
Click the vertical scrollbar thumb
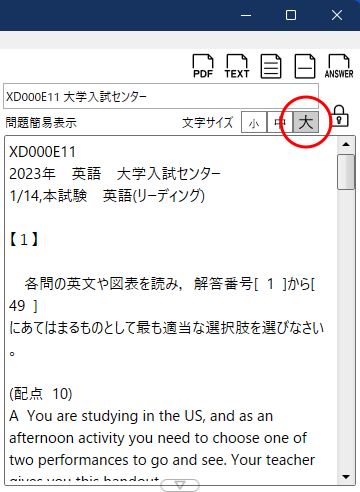tap(346, 172)
